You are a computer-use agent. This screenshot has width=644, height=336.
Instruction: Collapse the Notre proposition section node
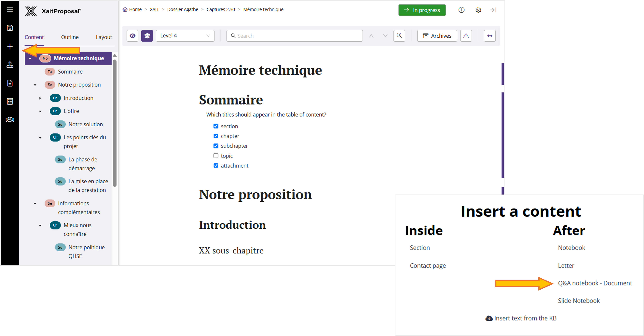tap(35, 85)
